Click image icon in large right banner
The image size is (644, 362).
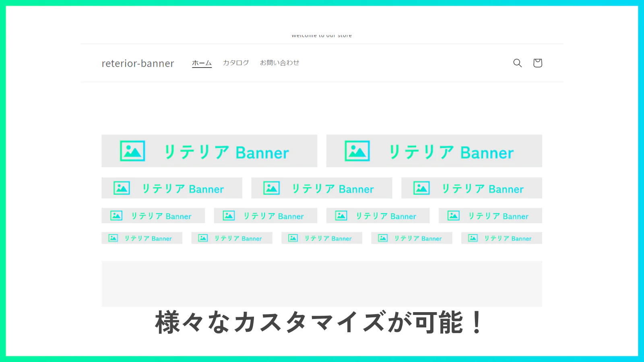(x=357, y=151)
